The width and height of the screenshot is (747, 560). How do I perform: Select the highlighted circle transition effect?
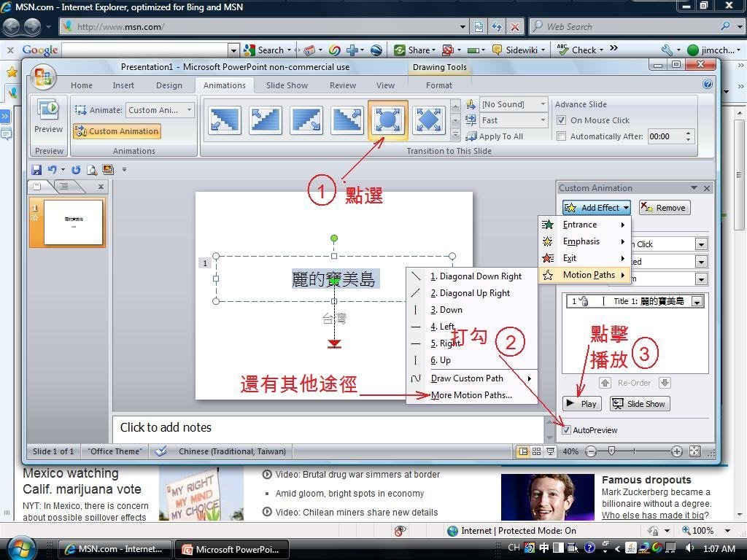388,120
